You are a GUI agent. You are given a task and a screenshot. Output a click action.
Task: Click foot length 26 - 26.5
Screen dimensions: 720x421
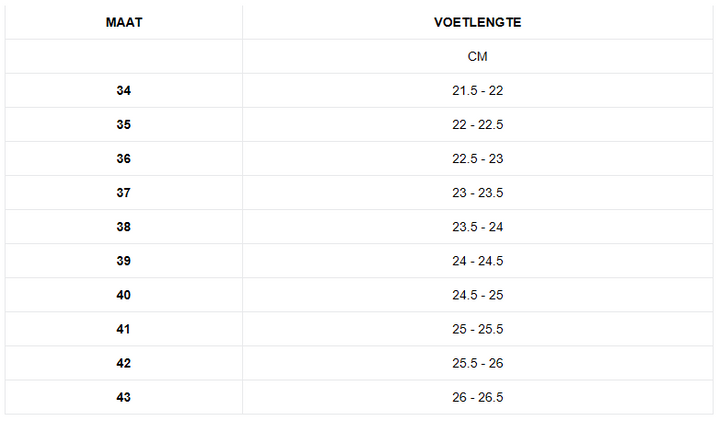click(x=478, y=397)
